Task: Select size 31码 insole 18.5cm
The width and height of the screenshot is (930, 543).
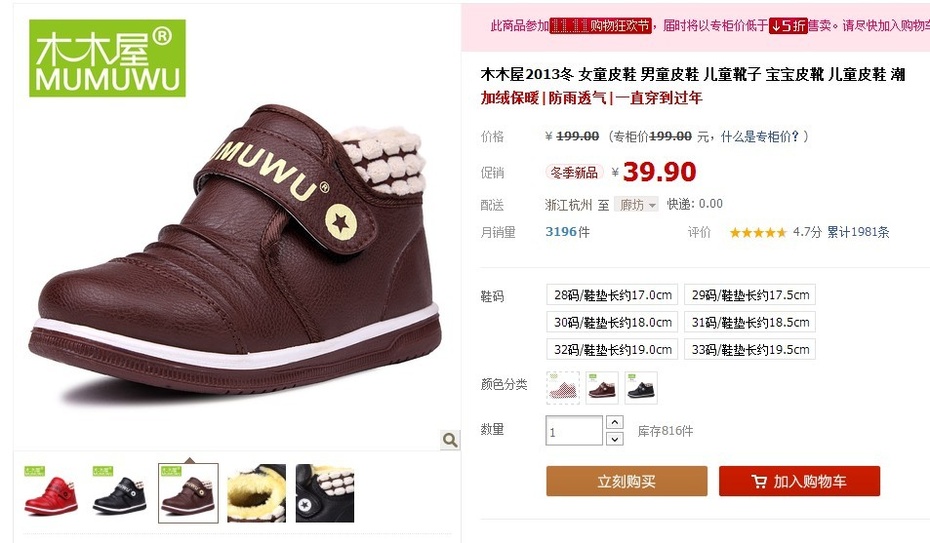Action: pyautogui.click(x=750, y=322)
